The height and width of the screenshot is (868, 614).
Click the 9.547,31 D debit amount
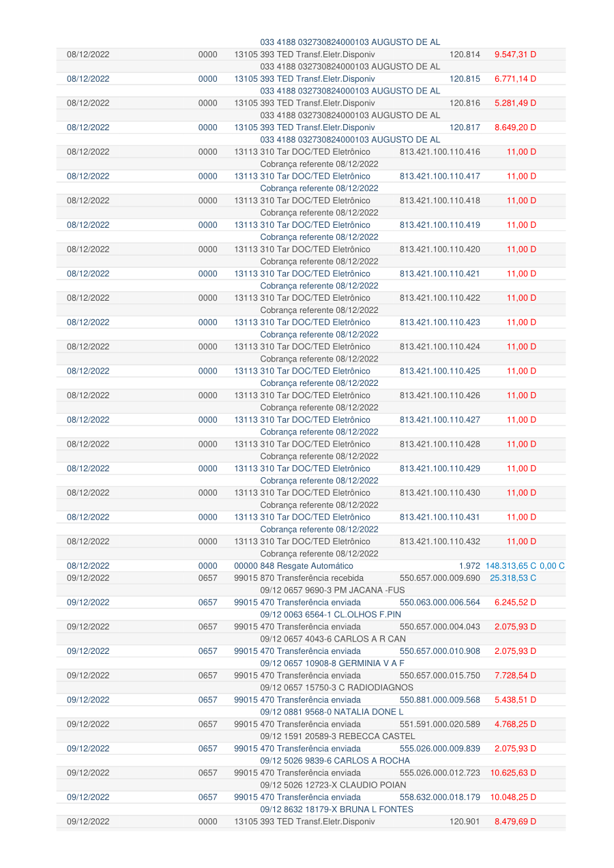pyautogui.click(x=515, y=55)
